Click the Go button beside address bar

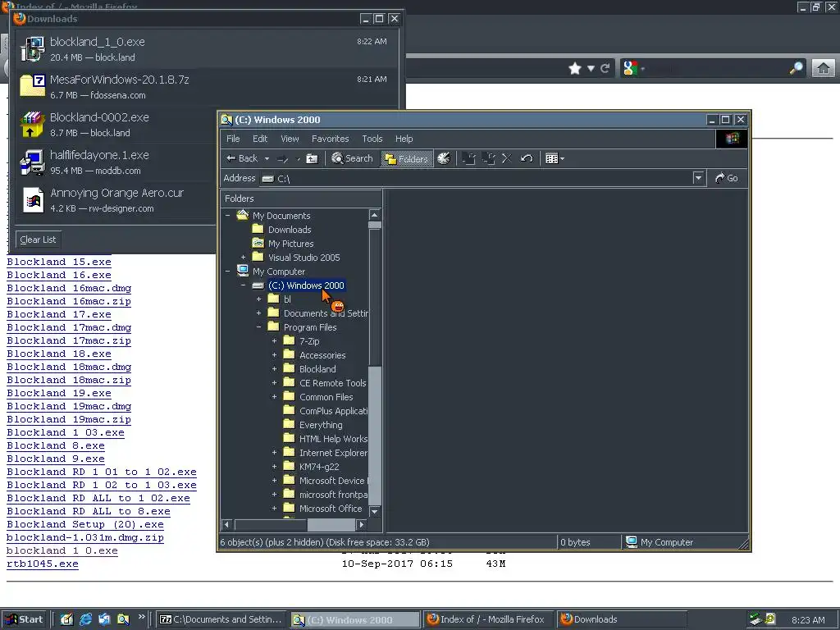(x=727, y=178)
